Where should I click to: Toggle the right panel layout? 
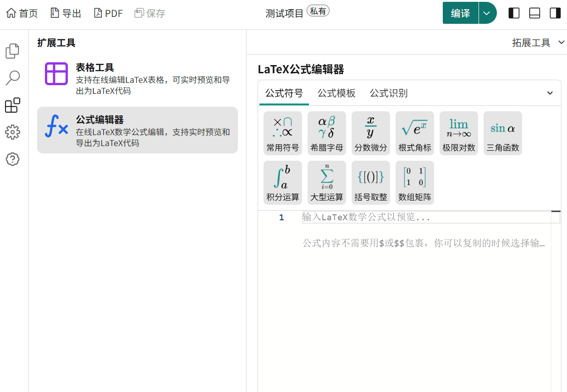[x=555, y=13]
